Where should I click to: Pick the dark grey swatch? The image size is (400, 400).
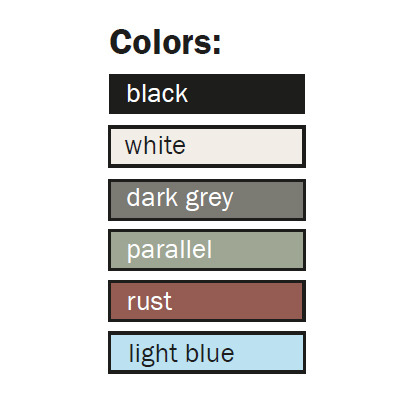(207, 200)
